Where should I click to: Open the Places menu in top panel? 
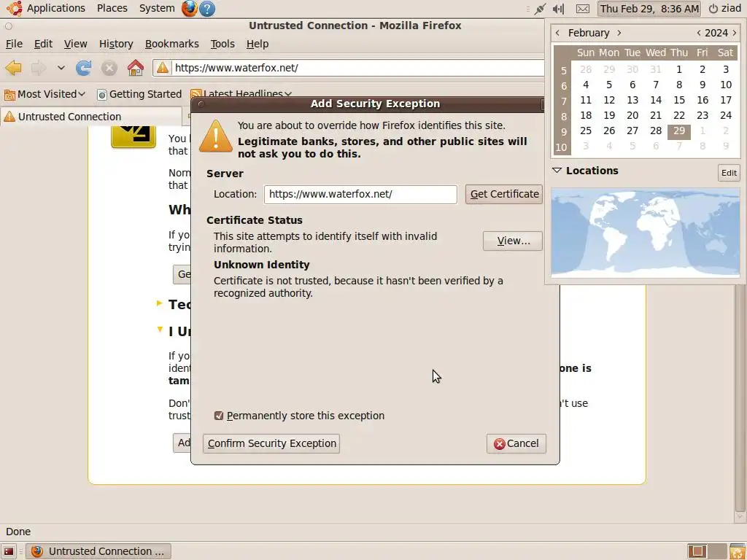point(112,8)
